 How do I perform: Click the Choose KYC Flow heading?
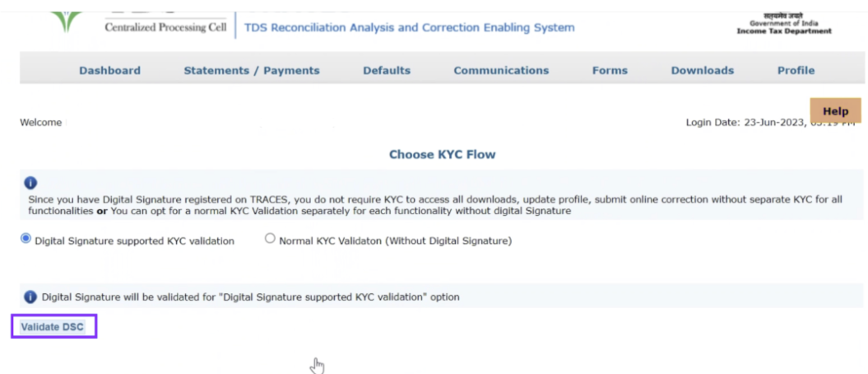[442, 154]
